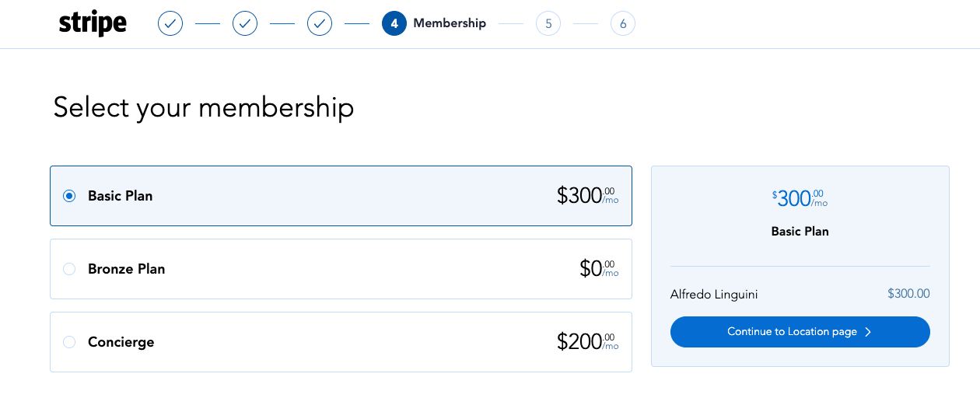Open the second completed step checkmark
The height and width of the screenshot is (412, 980).
pos(245,23)
